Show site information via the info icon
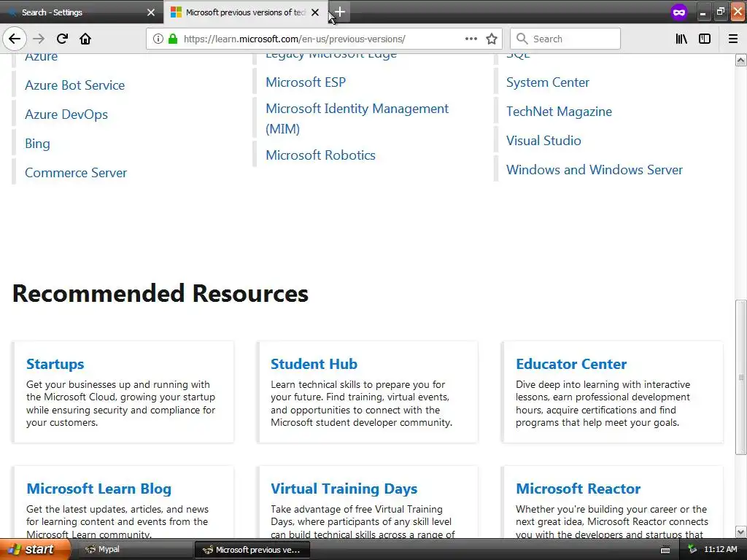The width and height of the screenshot is (747, 560). pos(158,39)
